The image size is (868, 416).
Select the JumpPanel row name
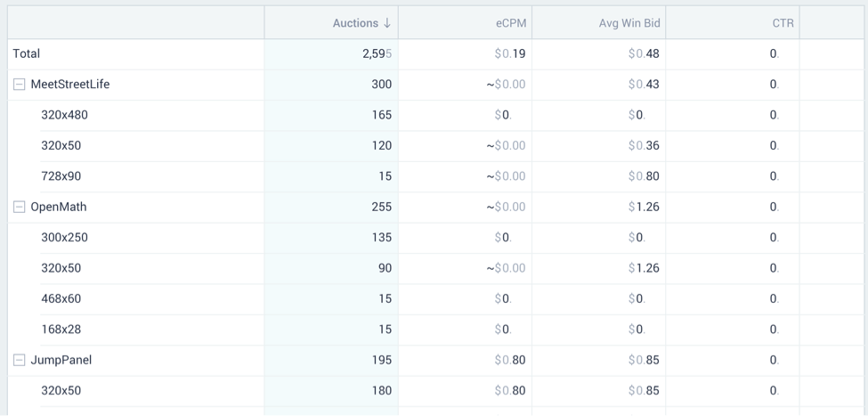(x=61, y=360)
